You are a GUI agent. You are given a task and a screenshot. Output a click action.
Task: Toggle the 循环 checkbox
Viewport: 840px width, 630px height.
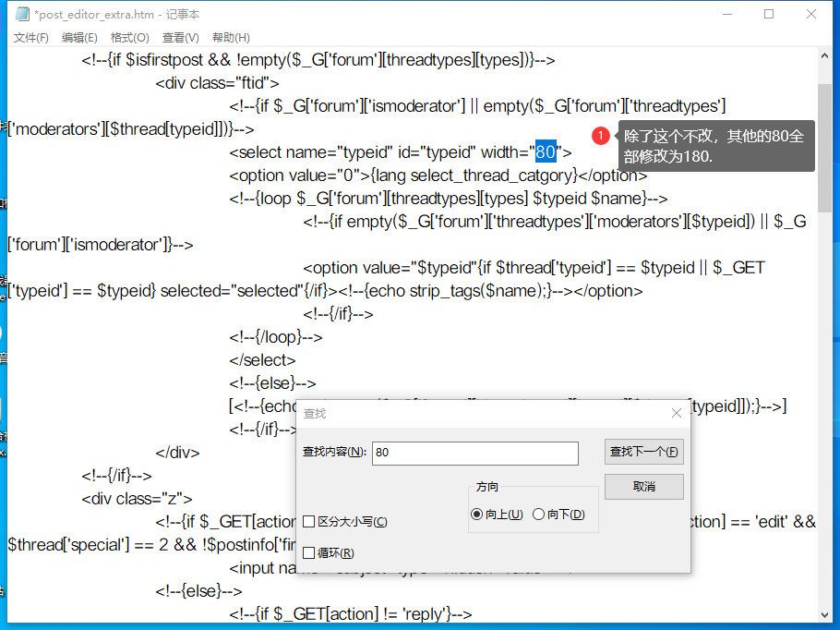point(309,553)
